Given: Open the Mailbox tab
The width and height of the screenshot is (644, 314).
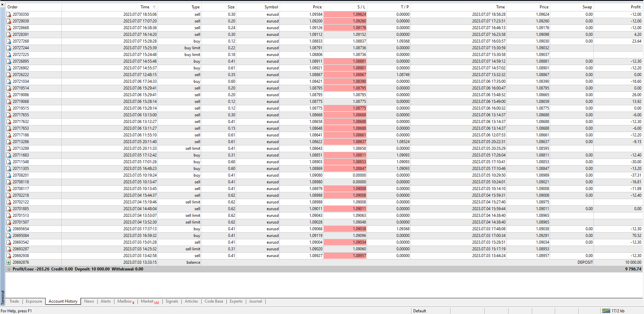Looking at the screenshot, I should (x=126, y=301).
